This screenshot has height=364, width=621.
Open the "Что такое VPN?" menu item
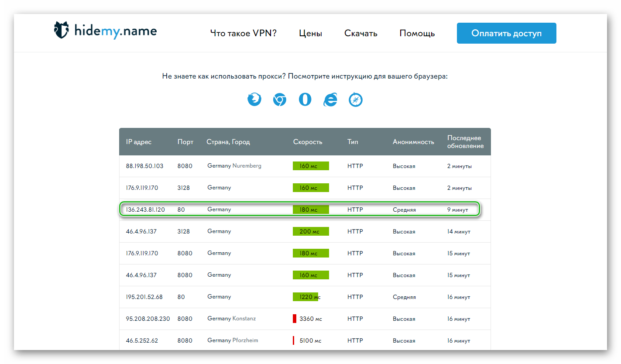[243, 34]
